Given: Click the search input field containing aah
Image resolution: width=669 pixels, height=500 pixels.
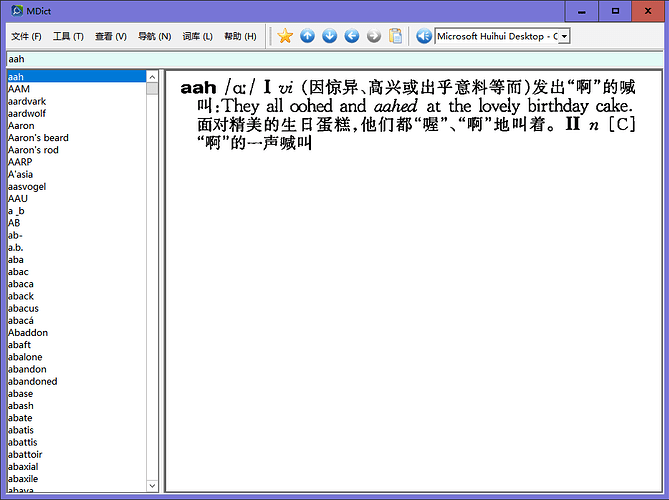Looking at the screenshot, I should point(334,59).
